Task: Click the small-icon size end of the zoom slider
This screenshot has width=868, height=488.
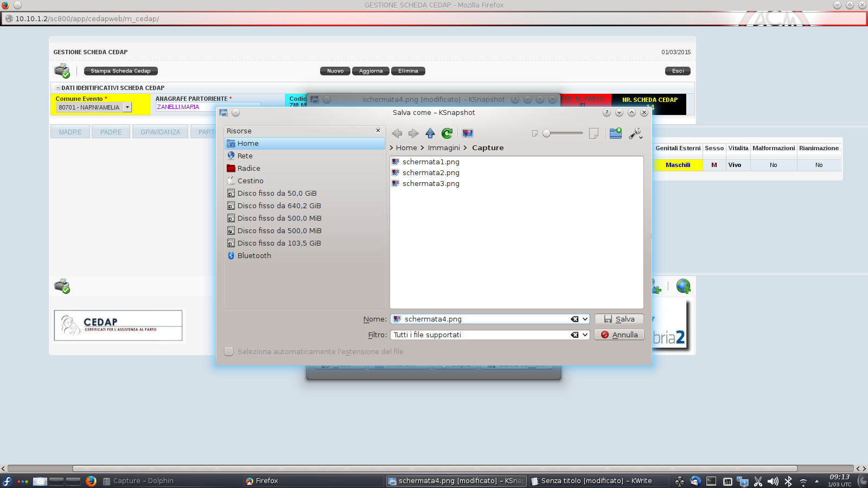Action: pyautogui.click(x=535, y=133)
